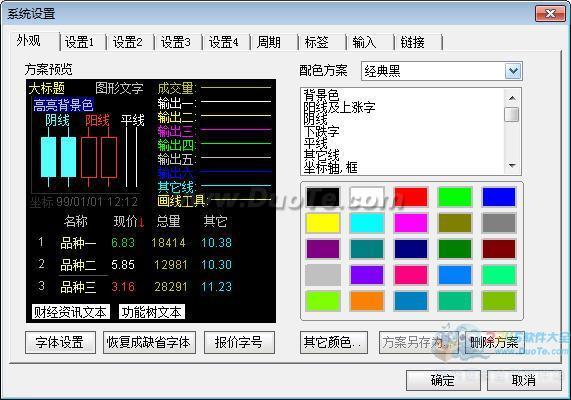Select 背景色 in the color item list
This screenshot has width=571, height=400.
tap(321, 95)
